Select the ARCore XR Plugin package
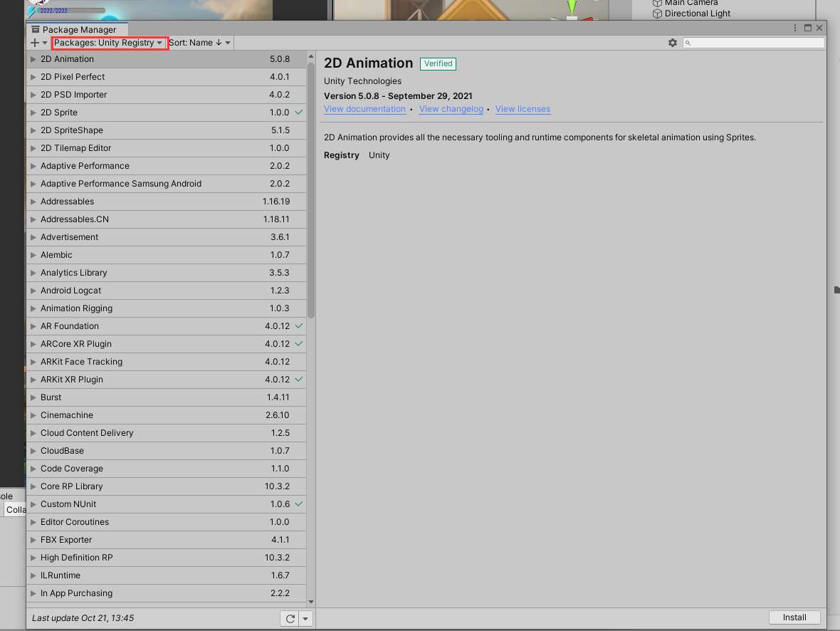This screenshot has height=631, width=840. pyautogui.click(x=166, y=344)
